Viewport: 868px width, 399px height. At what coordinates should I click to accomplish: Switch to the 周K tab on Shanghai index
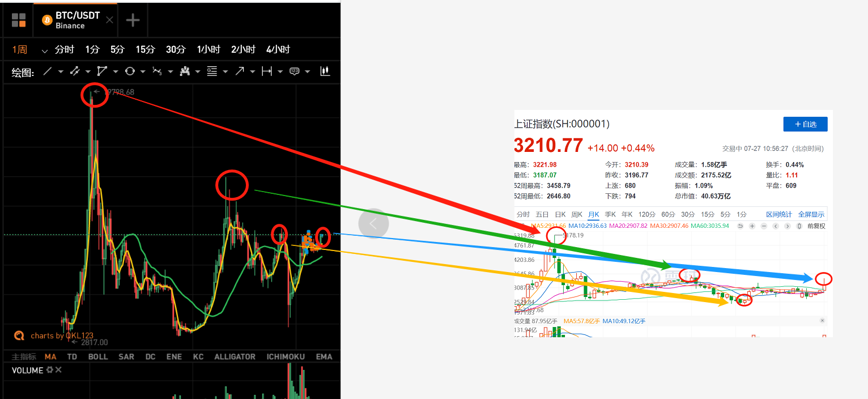pyautogui.click(x=577, y=214)
